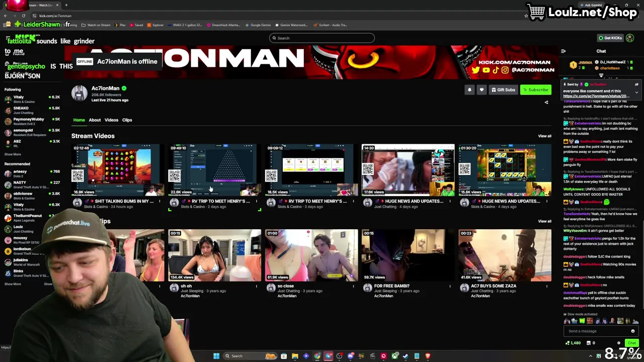Viewport: 644px width, 362px height.
Task: Open options menu for 'uh oh' clip
Action: pyautogui.click(x=257, y=287)
